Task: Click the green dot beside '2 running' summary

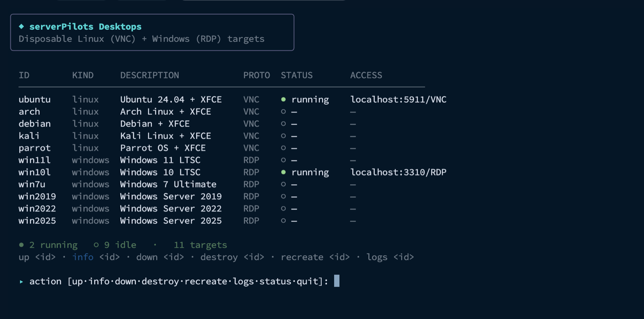Action: pyautogui.click(x=21, y=245)
